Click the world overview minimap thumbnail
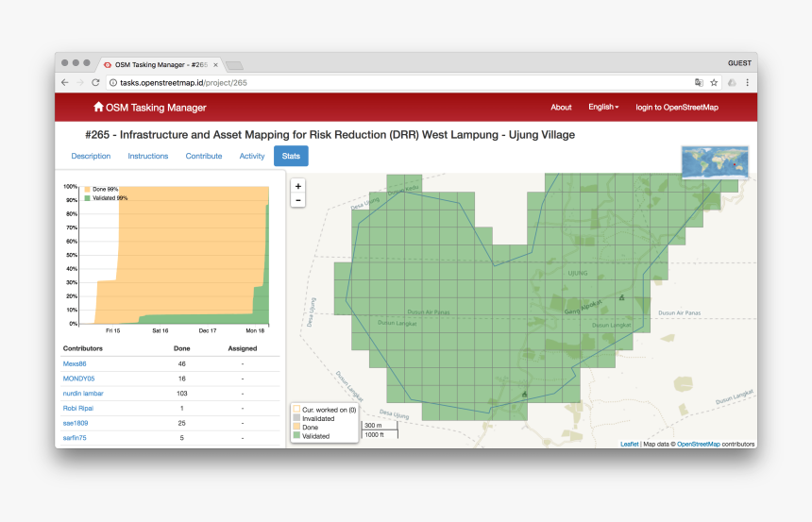812x522 pixels. [715, 161]
